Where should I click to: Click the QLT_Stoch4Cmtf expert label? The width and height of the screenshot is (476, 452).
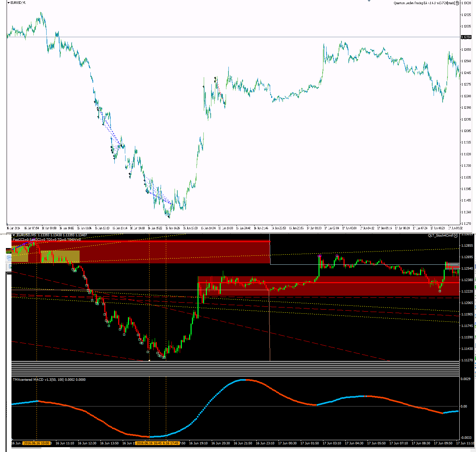pos(441,236)
